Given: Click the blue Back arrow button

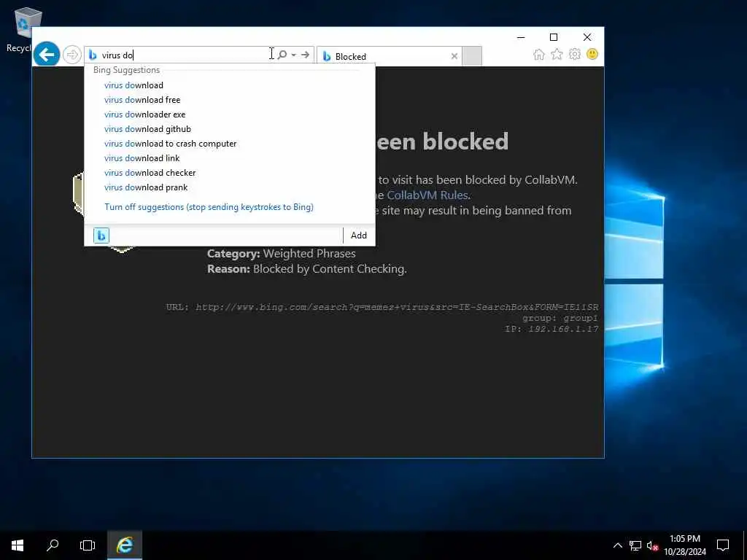Looking at the screenshot, I should point(46,55).
